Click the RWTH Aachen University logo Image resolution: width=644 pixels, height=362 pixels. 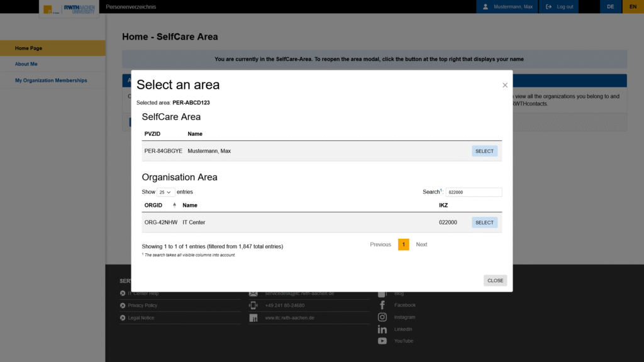click(69, 8)
